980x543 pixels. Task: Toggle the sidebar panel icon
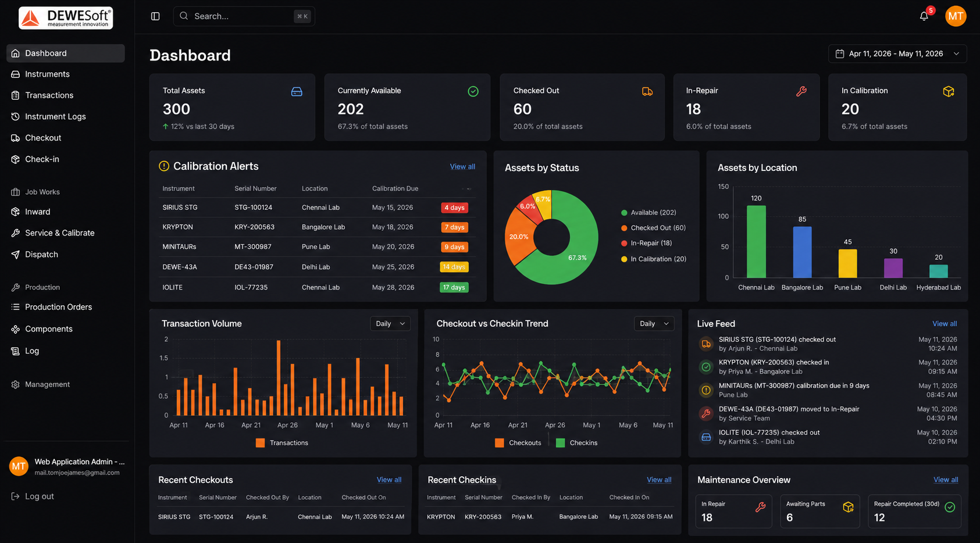click(155, 16)
